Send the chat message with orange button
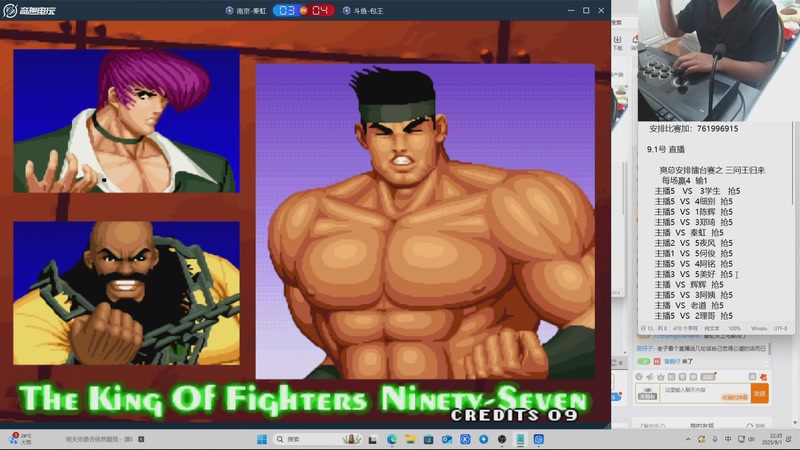Image resolution: width=800 pixels, height=450 pixels. click(x=760, y=393)
